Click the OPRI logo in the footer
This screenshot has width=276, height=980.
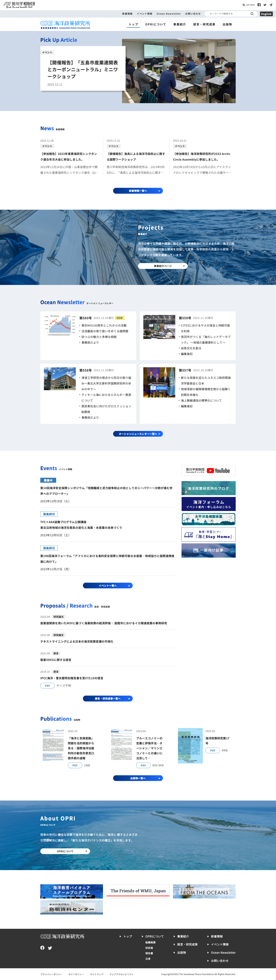(62, 936)
